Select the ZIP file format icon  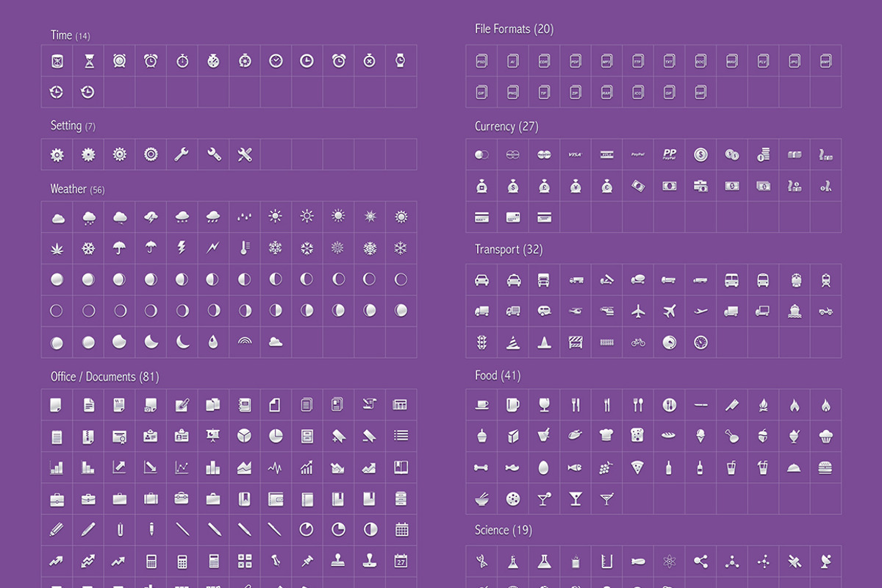pyautogui.click(x=576, y=92)
